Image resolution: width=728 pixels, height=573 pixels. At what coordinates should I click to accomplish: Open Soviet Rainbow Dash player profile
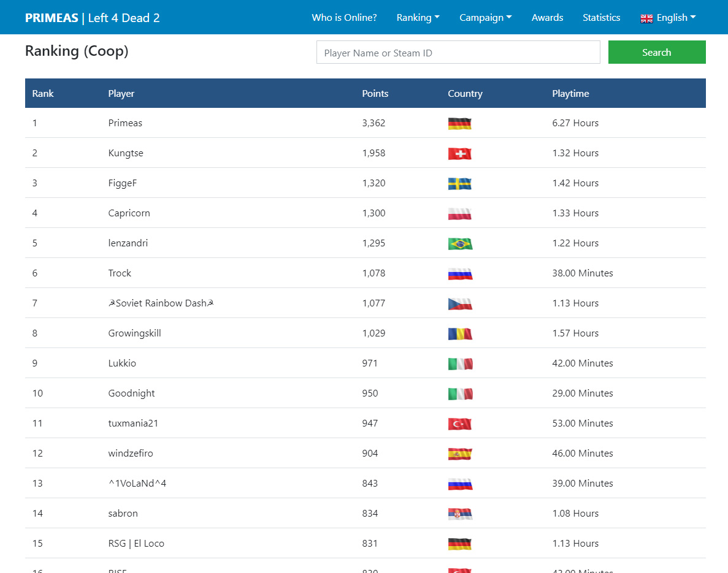coord(161,303)
